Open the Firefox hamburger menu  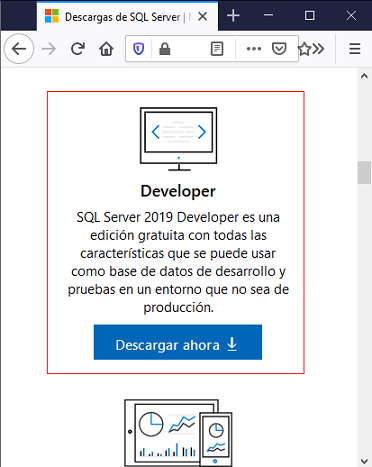pyautogui.click(x=355, y=49)
